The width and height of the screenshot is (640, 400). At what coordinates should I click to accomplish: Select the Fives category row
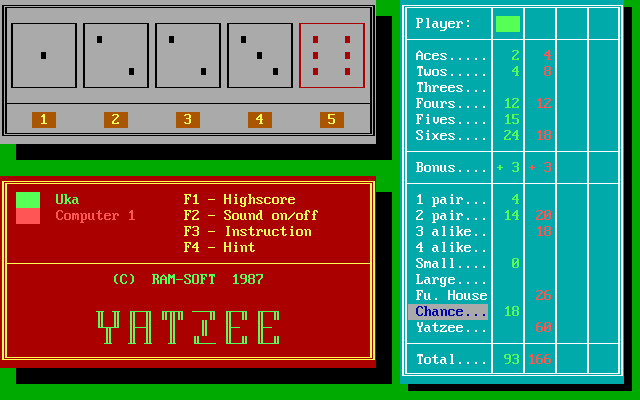[451, 119]
